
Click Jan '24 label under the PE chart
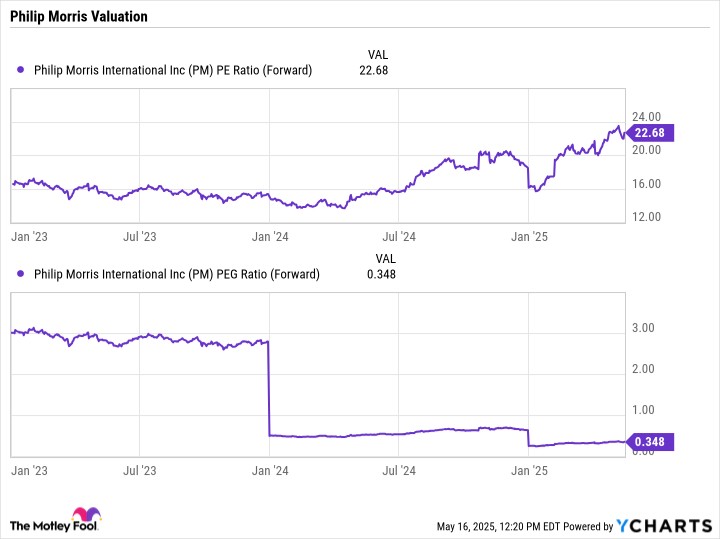[x=270, y=237]
